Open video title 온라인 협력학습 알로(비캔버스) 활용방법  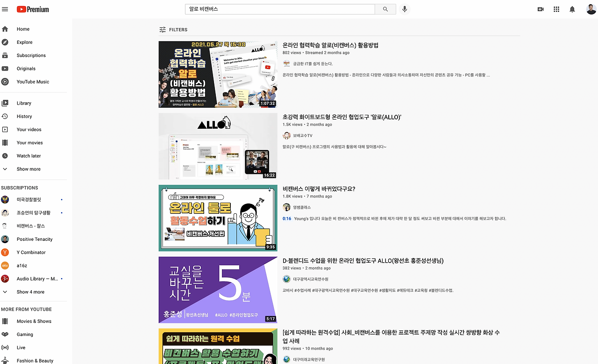point(330,45)
